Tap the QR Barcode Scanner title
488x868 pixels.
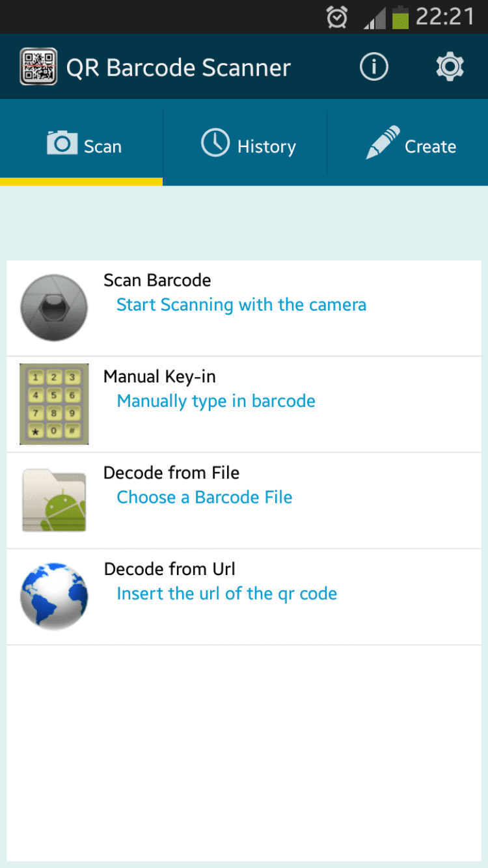coord(178,68)
